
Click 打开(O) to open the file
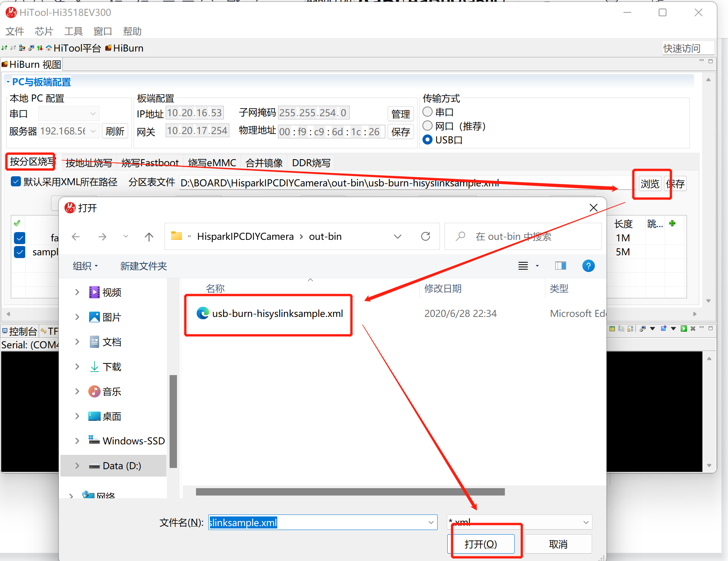(481, 544)
